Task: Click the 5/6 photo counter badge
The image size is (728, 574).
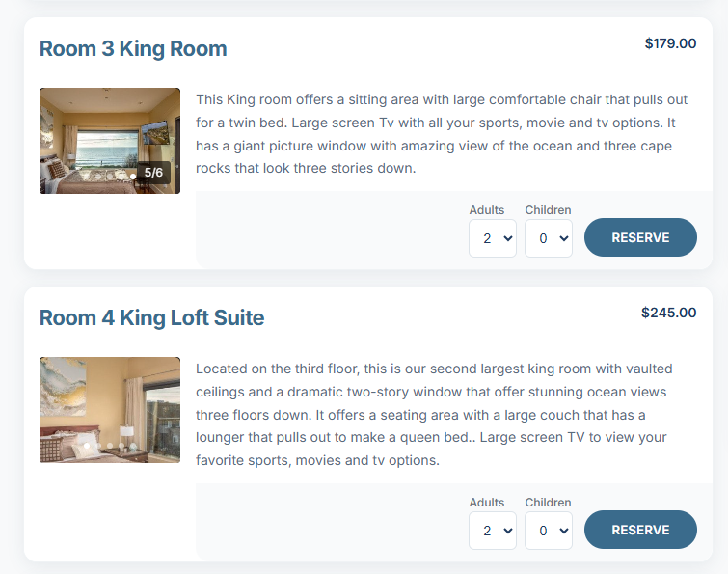Action: point(153,173)
